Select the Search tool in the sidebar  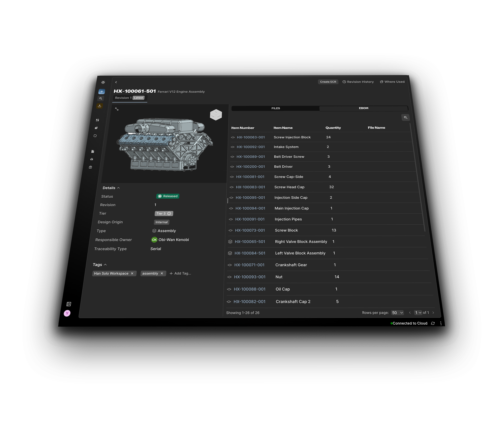pyautogui.click(x=101, y=99)
